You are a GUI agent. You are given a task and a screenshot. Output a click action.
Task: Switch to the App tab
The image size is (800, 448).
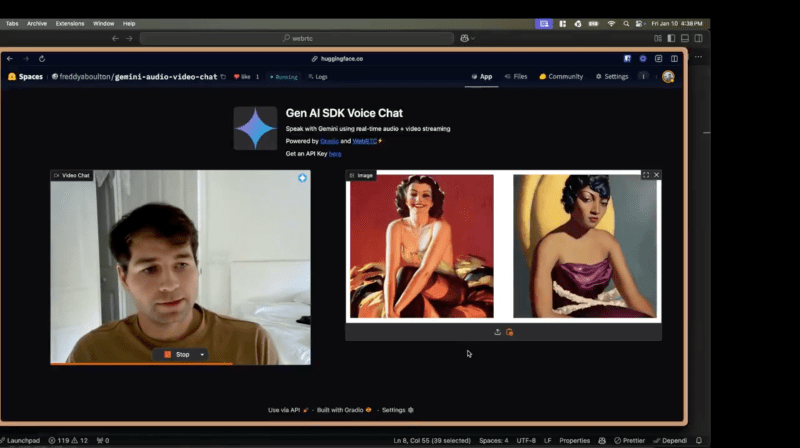(482, 77)
